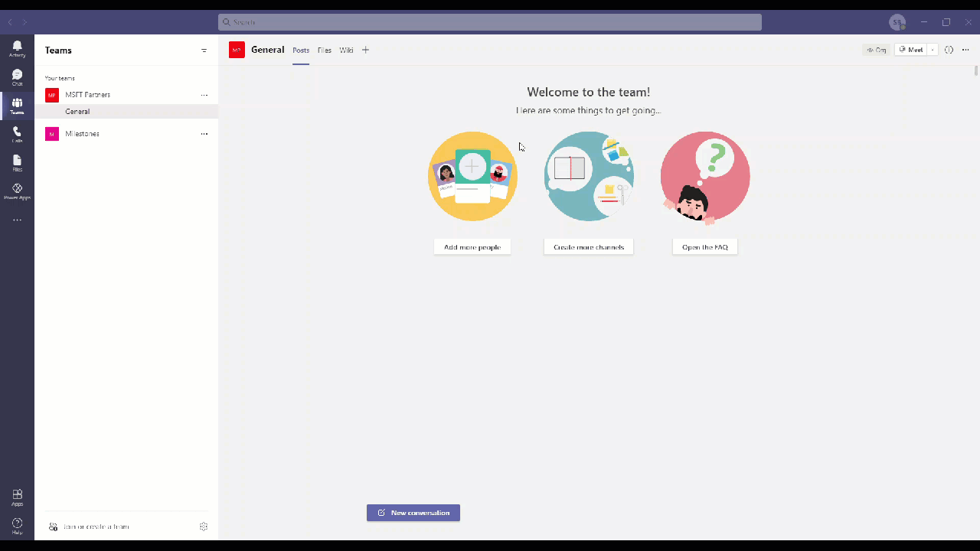Go forward using the forward arrow
The width and height of the screenshot is (980, 551).
[24, 22]
